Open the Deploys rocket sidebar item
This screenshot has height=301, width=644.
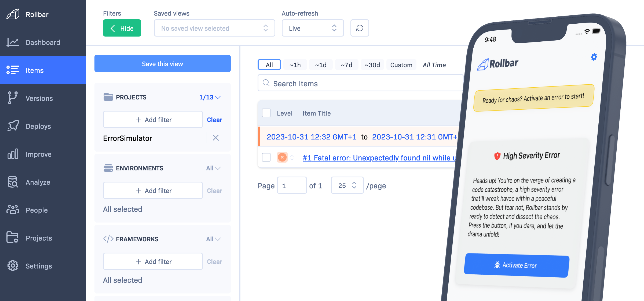click(38, 126)
